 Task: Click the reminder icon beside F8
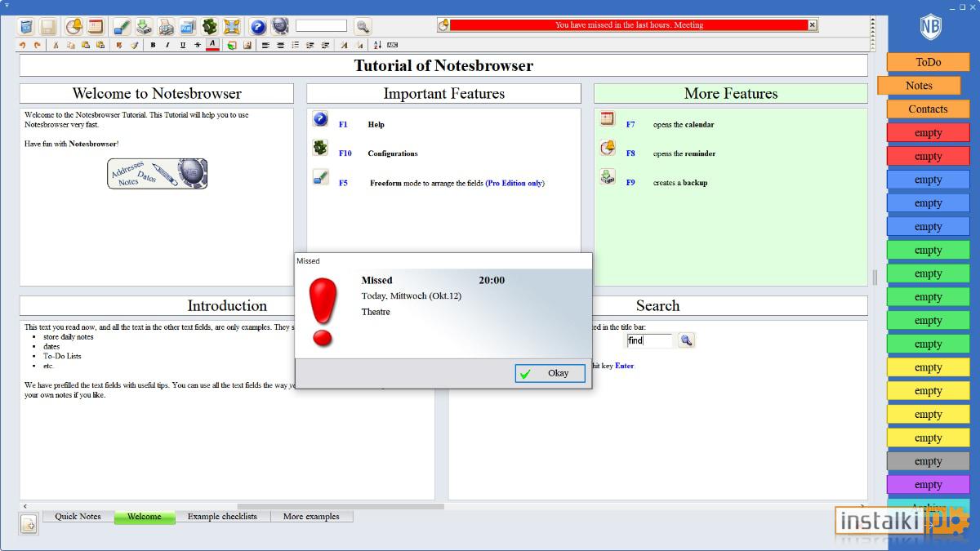607,148
